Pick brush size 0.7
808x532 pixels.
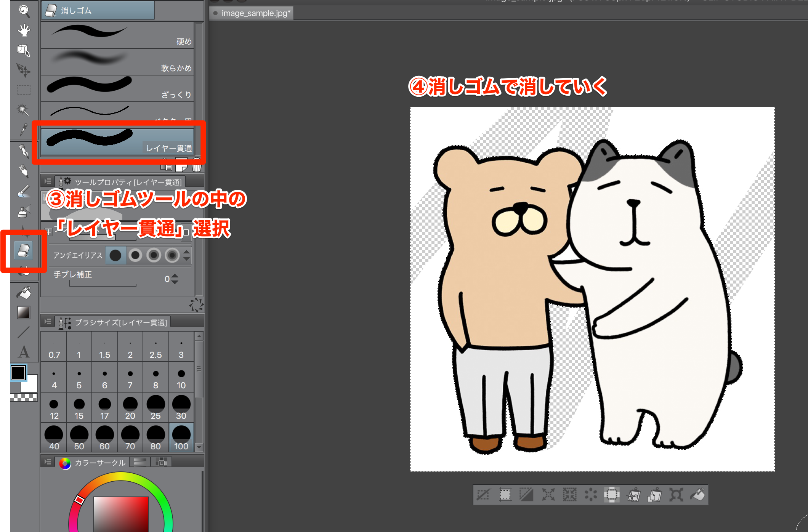pos(54,346)
